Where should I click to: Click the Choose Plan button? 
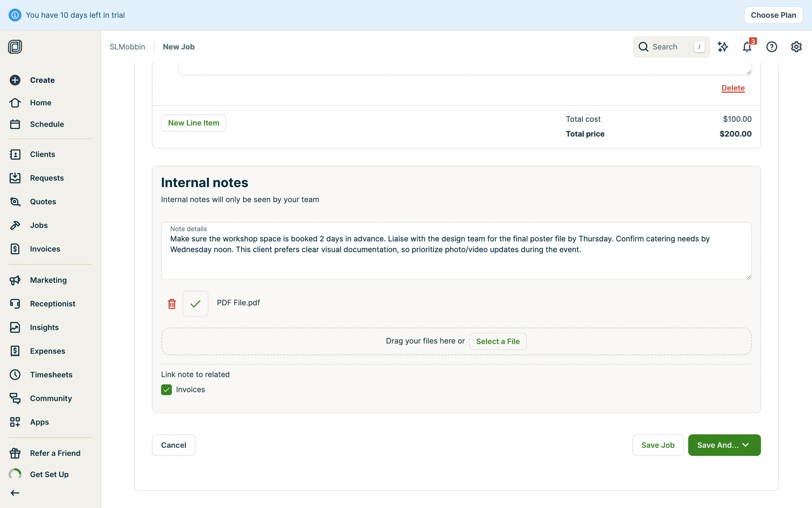click(773, 15)
